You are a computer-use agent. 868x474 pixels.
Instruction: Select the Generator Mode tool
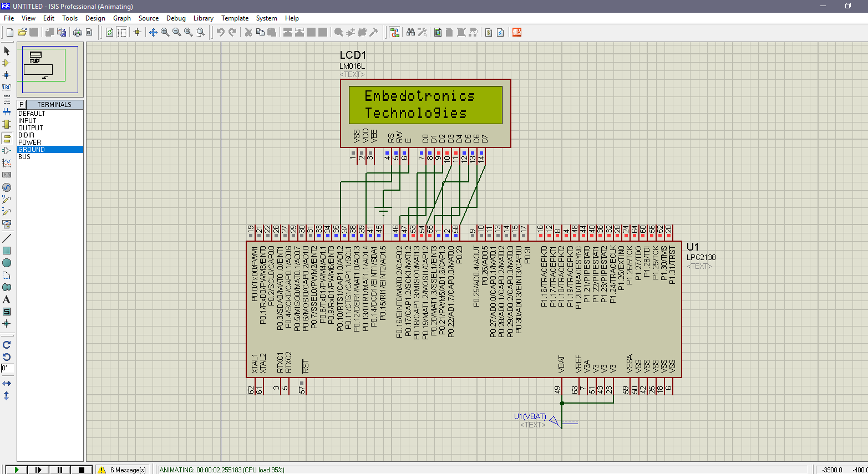(7, 187)
